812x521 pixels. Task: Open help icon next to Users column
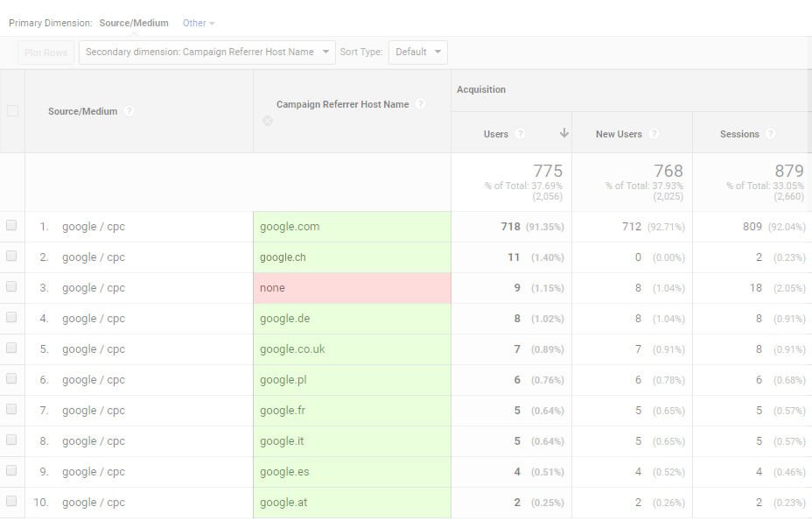pyautogui.click(x=521, y=134)
